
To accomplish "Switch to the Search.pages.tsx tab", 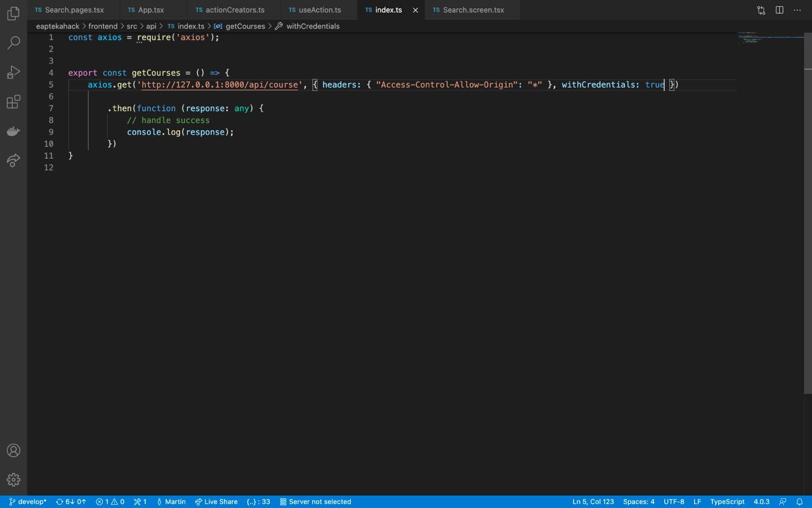I will 74,10.
